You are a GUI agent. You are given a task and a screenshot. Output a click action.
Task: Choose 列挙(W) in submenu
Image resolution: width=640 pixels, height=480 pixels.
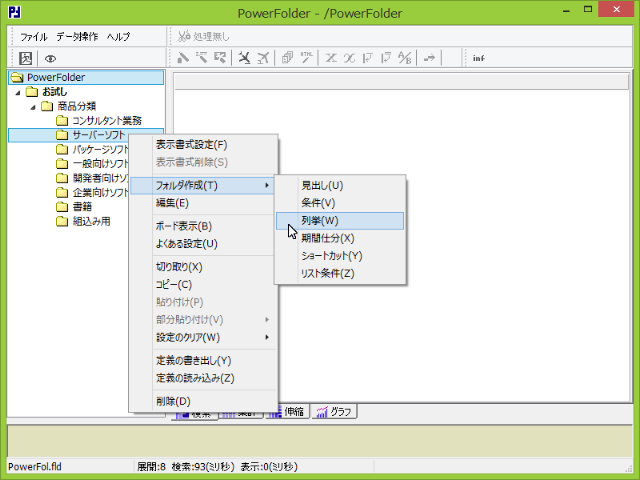click(x=340, y=221)
